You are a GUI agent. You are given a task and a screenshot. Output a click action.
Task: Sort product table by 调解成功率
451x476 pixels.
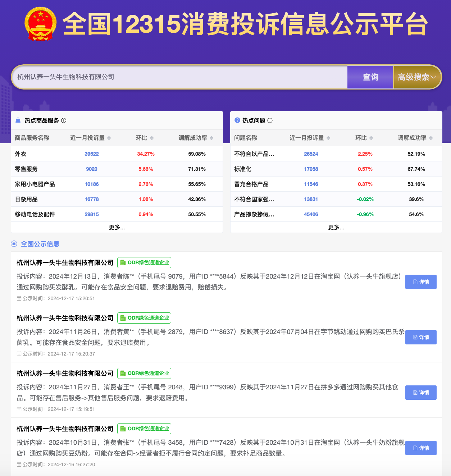click(x=211, y=138)
